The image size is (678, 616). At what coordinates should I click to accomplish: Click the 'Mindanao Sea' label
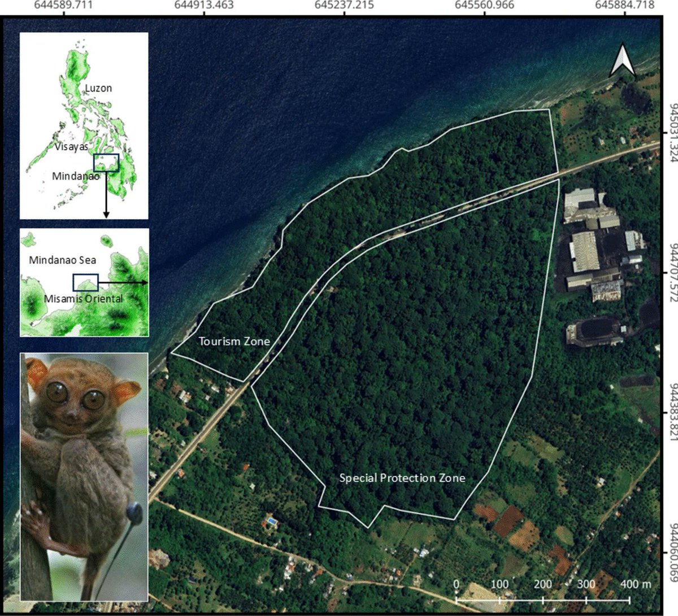[x=63, y=260]
